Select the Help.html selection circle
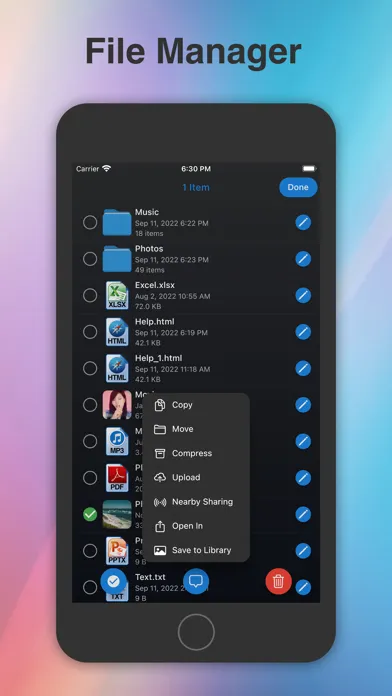Screen dimensions: 392x696 (90, 332)
